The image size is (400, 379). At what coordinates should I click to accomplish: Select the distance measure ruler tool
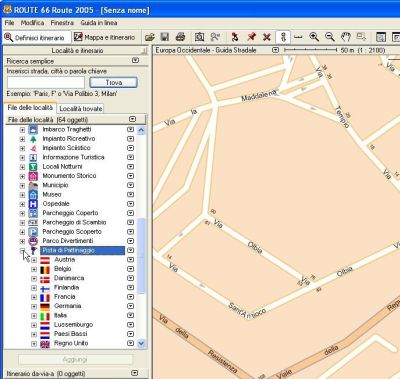click(x=298, y=37)
